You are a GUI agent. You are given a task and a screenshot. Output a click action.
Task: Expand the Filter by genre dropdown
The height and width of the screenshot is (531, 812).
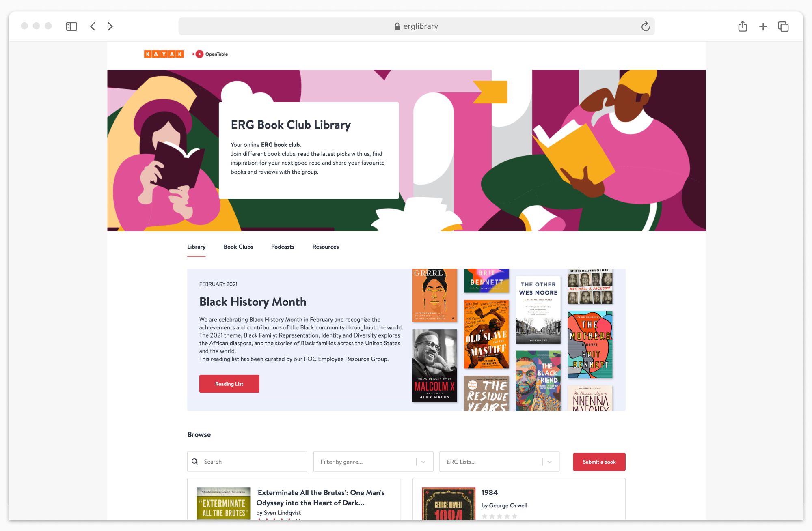[x=373, y=462]
